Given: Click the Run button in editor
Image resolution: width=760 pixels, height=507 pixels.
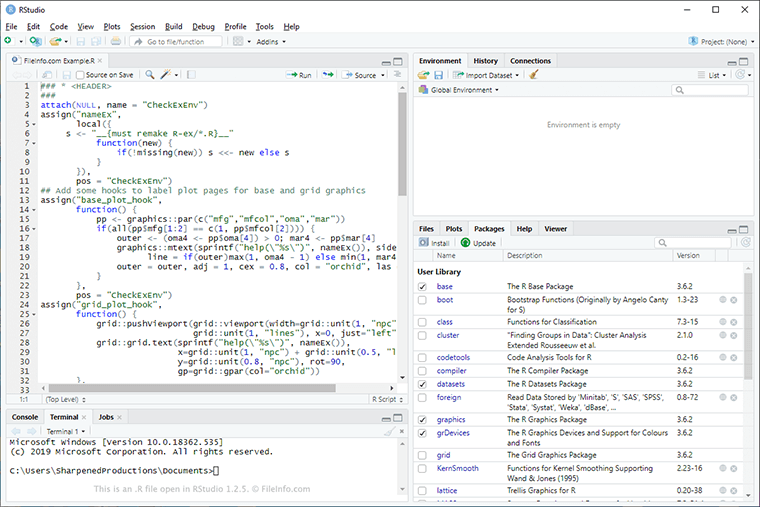Looking at the screenshot, I should (x=300, y=75).
